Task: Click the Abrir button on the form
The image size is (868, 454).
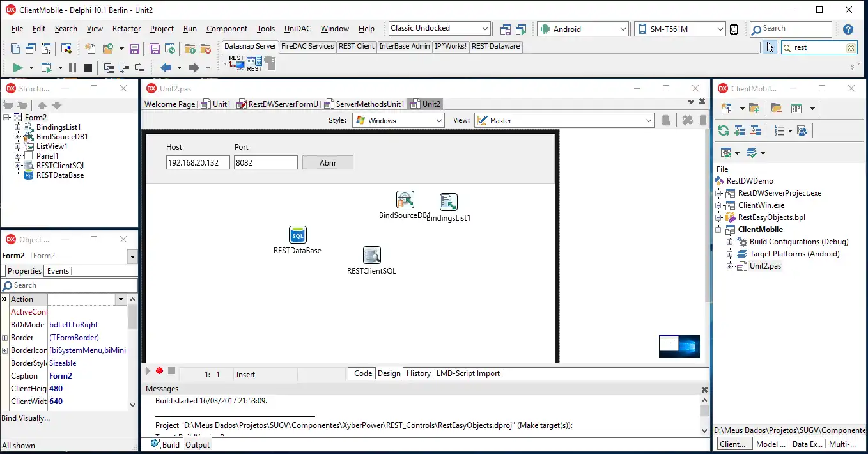Action: (x=328, y=162)
